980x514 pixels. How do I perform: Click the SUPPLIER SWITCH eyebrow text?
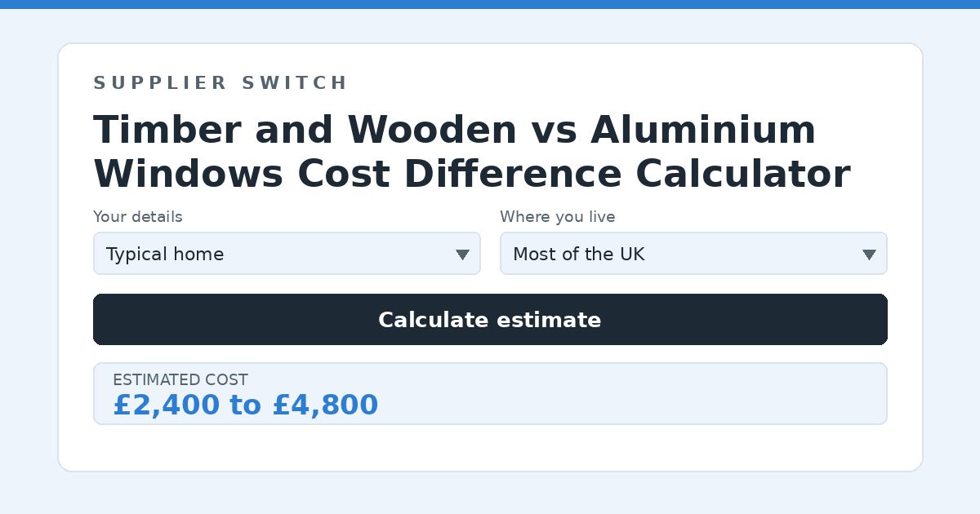pyautogui.click(x=220, y=83)
